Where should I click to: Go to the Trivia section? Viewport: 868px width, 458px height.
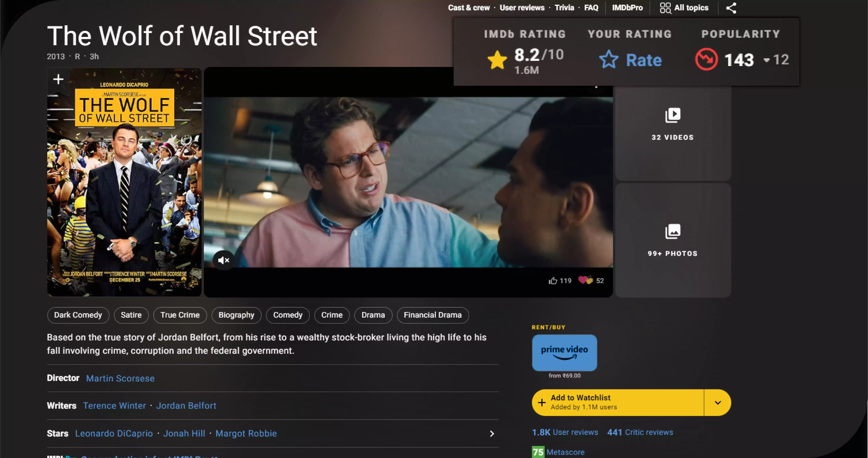pyautogui.click(x=564, y=8)
